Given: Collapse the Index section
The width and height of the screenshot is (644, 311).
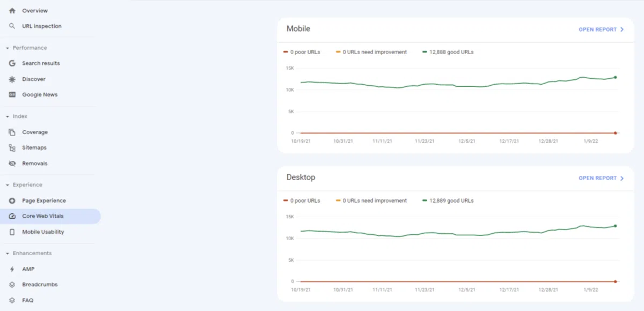Looking at the screenshot, I should pyautogui.click(x=6, y=116).
